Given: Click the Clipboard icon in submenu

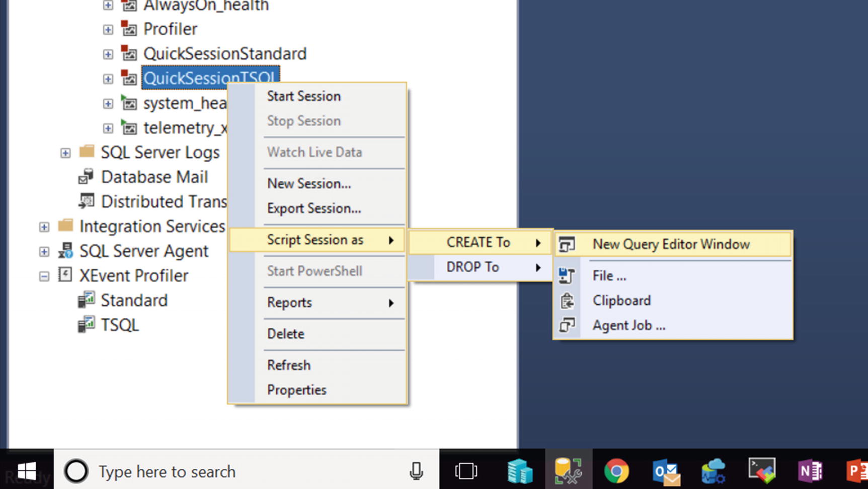Looking at the screenshot, I should 567,301.
